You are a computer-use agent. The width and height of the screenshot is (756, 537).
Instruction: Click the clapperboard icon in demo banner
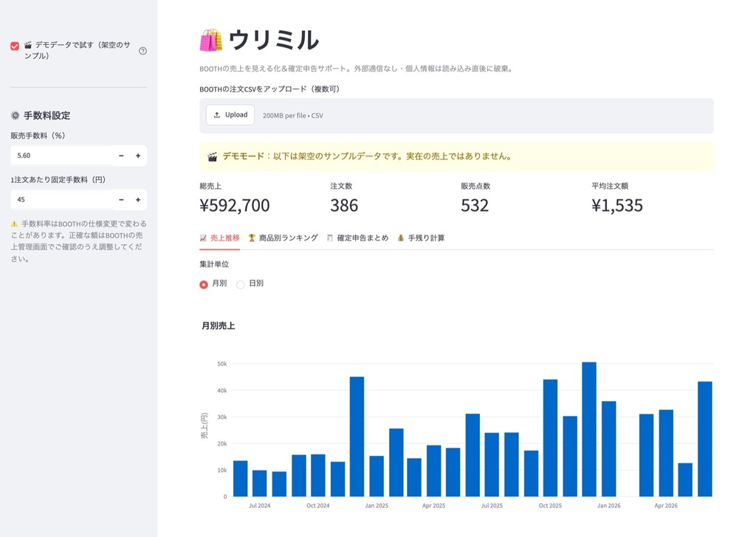point(212,157)
